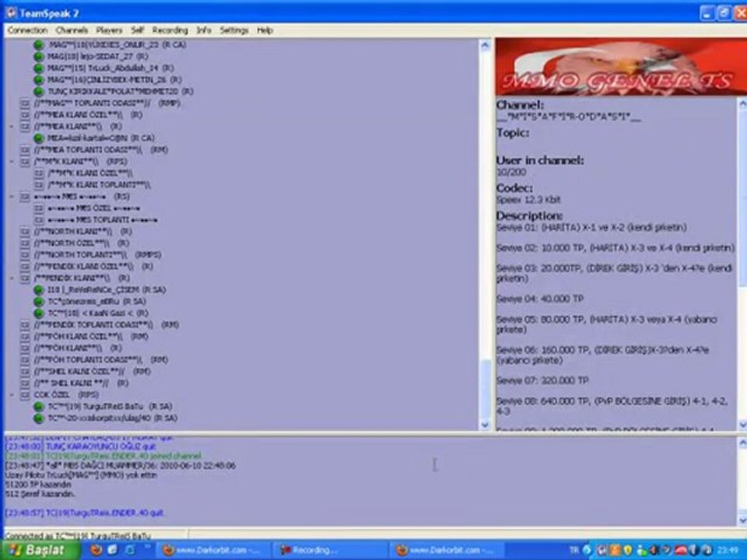Image resolution: width=747 pixels, height=560 pixels.
Task: Click the 'Speex 12.3 Kbit' codec value
Action: (x=528, y=200)
